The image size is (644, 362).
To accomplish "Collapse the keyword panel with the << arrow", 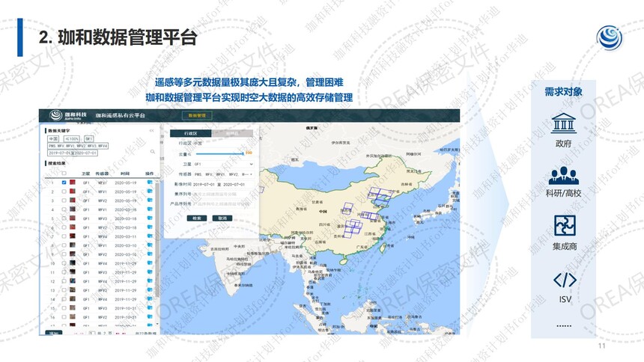I will (x=151, y=131).
